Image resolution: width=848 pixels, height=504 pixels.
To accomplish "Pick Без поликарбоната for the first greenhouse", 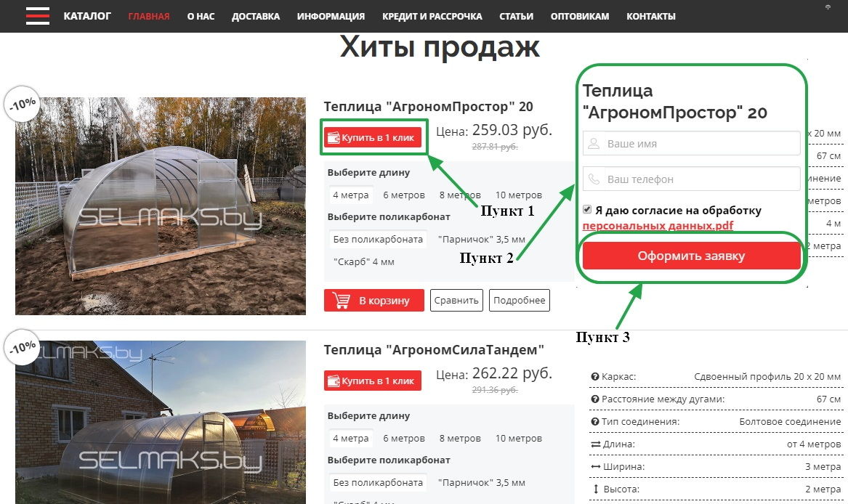I will point(378,239).
